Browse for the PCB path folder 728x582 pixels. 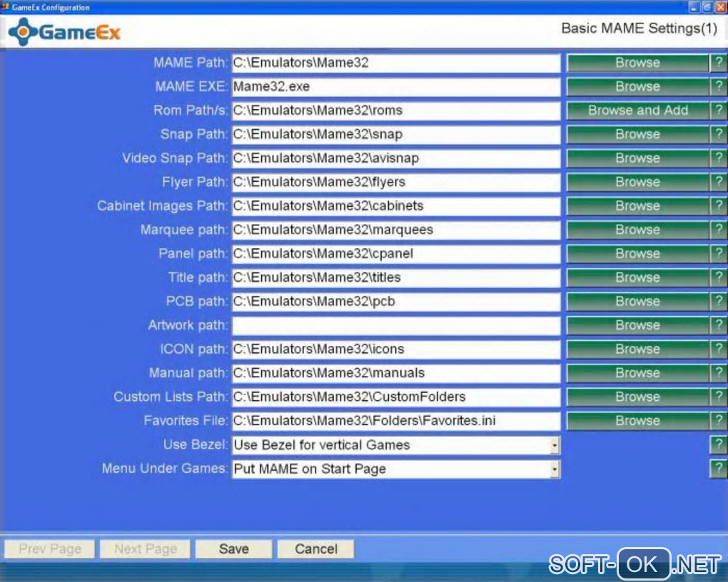click(x=638, y=301)
